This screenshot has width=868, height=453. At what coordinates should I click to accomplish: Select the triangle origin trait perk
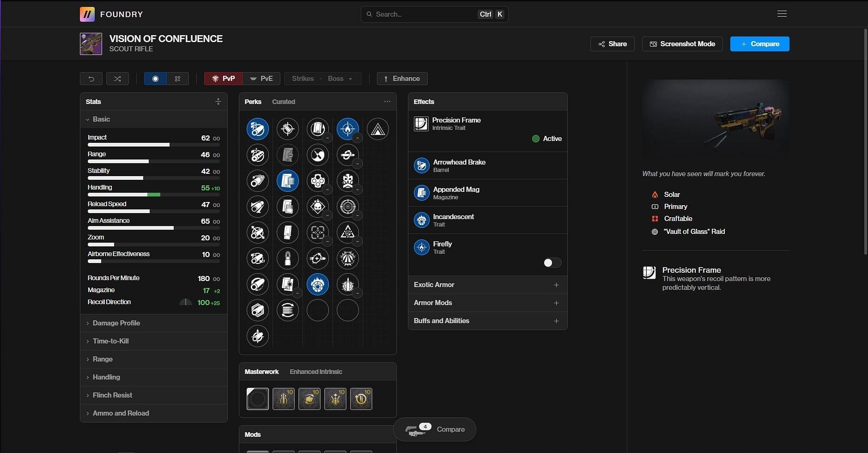378,129
